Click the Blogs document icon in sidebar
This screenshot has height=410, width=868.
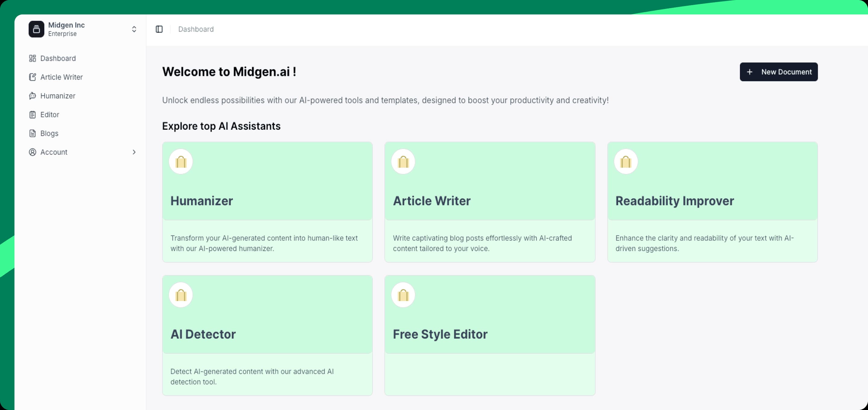click(32, 133)
